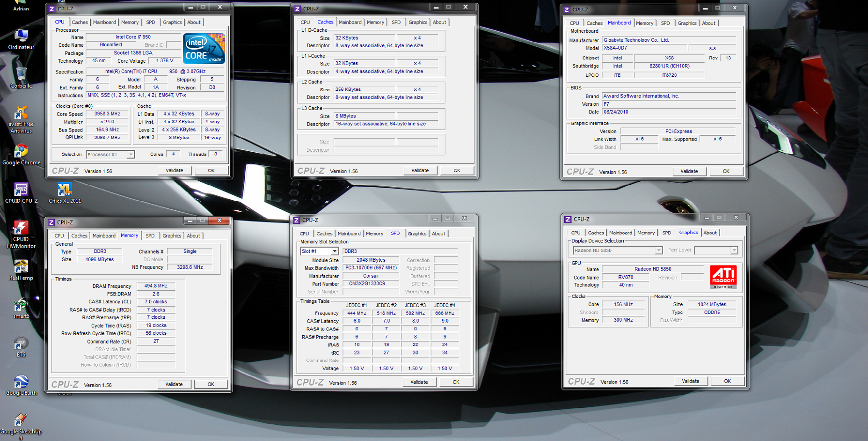868x441 pixels.
Task: Click the ATI Radeon Graphics logo
Action: (723, 277)
